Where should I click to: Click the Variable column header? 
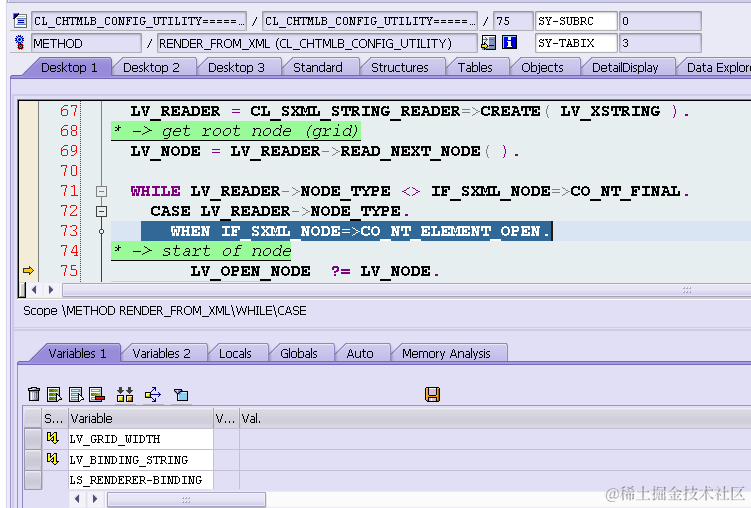coord(141,418)
